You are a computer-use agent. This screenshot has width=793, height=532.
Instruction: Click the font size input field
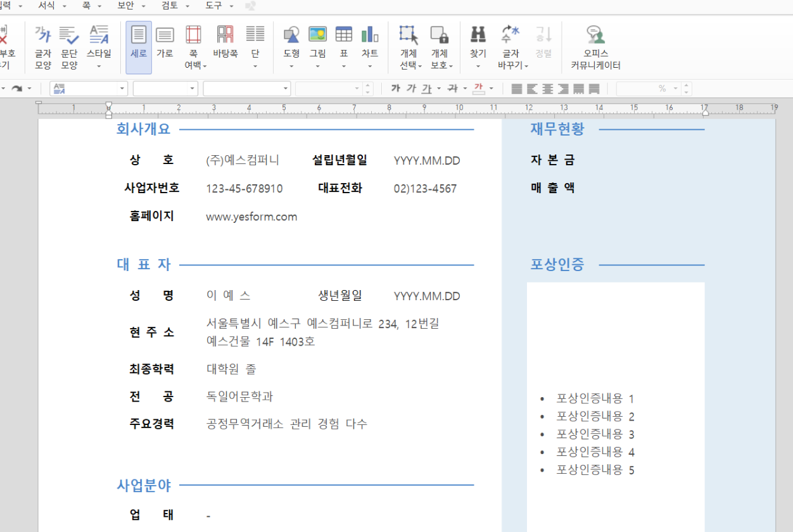pos(329,89)
